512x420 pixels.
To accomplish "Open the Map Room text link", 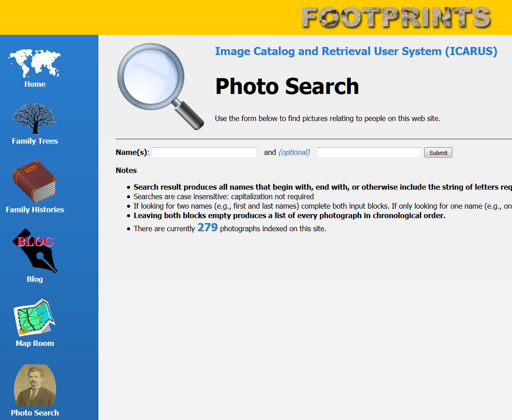I will point(35,344).
